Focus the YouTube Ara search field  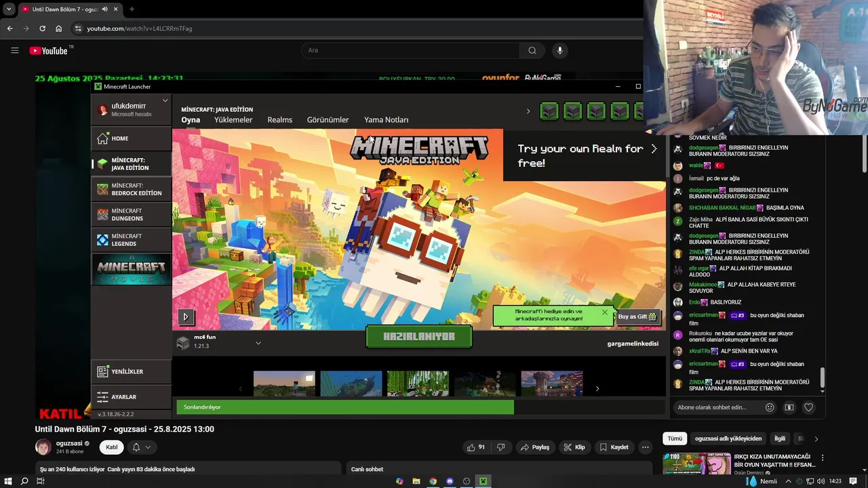410,50
